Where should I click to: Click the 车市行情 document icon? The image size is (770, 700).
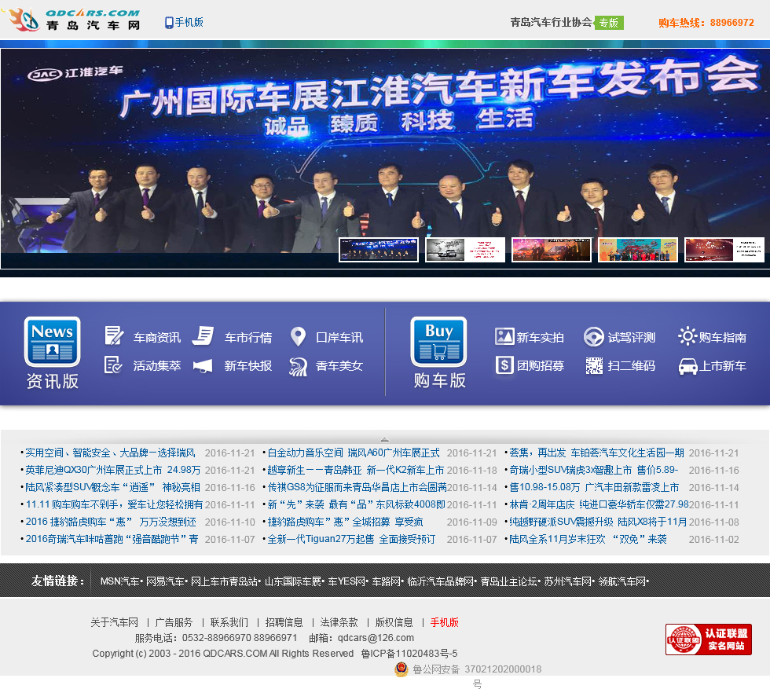(x=203, y=336)
